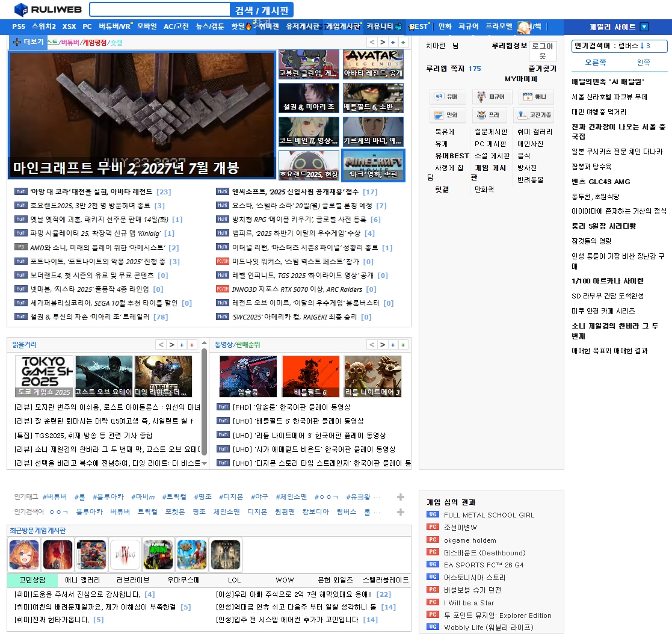Click the search input field
The width and height of the screenshot is (672, 642).
(160, 10)
